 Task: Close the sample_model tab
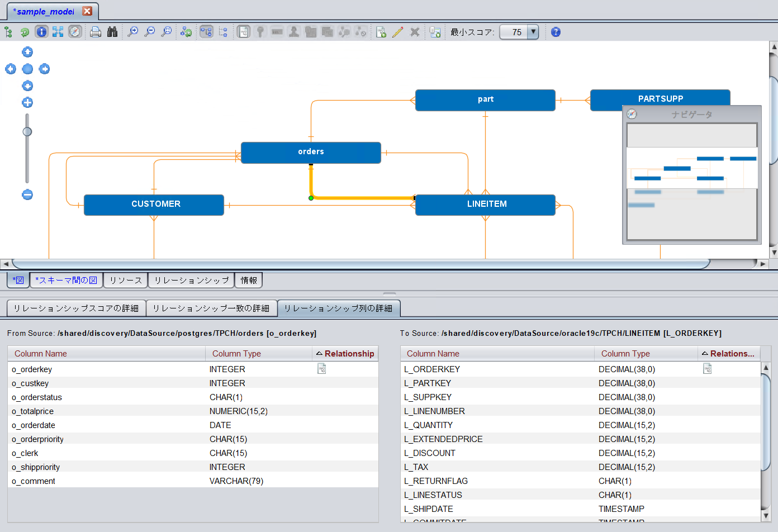87,11
